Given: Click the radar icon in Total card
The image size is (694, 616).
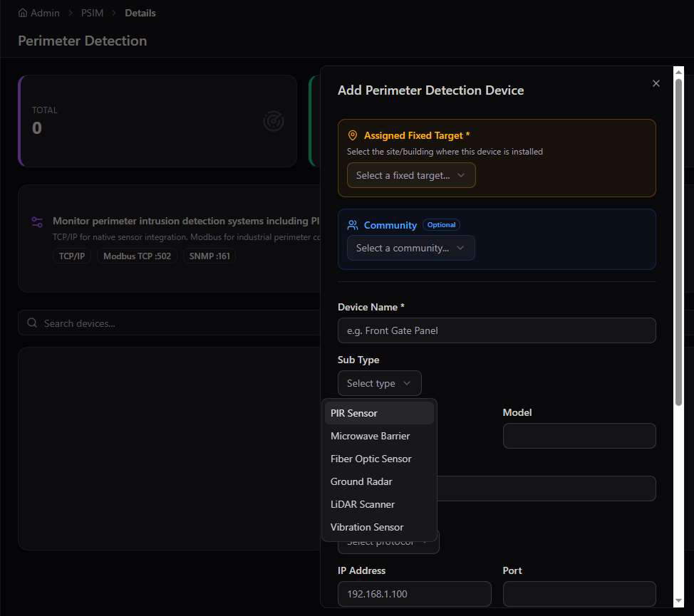Looking at the screenshot, I should click(274, 121).
